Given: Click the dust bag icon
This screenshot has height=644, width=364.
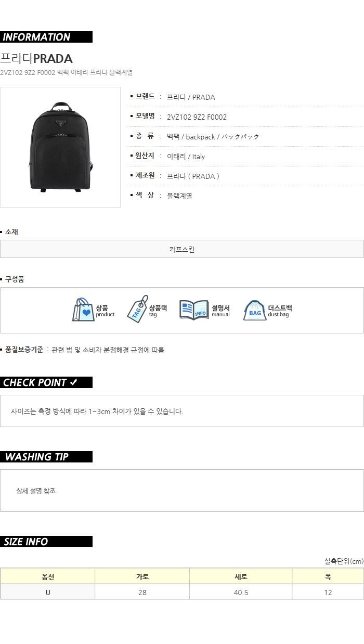Looking at the screenshot, I should (255, 310).
